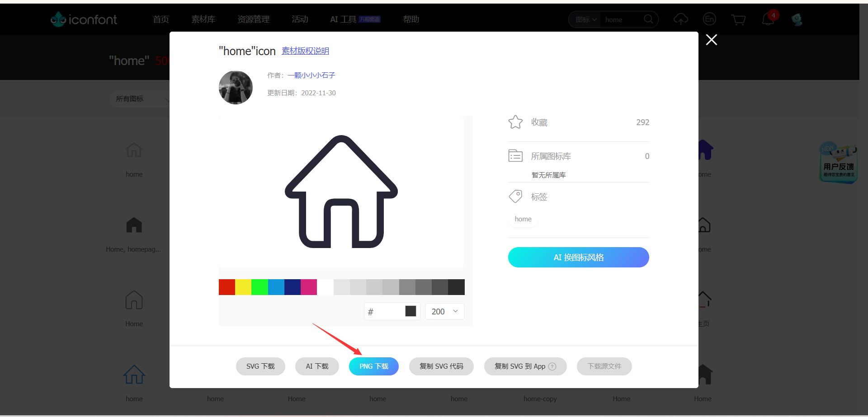Click the large home icon preview
The image size is (868, 417).
click(x=341, y=192)
